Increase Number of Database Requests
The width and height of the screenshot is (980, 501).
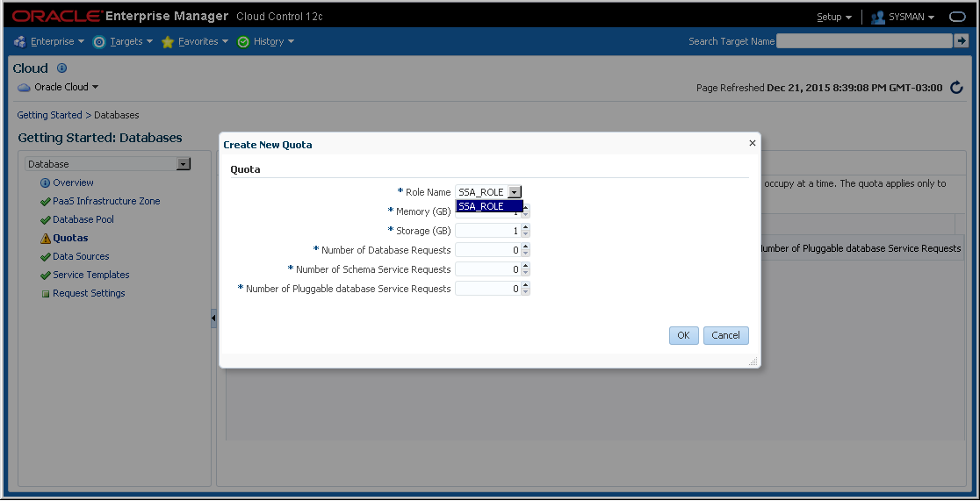coord(526,247)
